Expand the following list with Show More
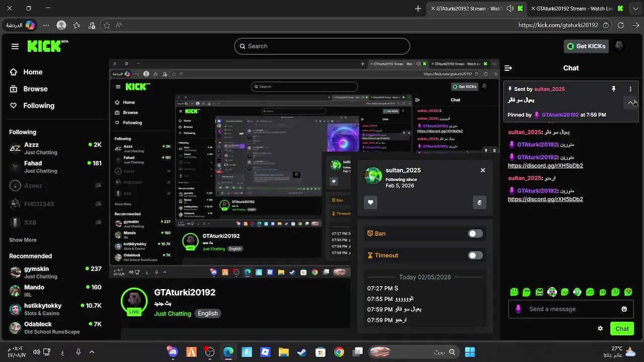Image resolution: width=644 pixels, height=362 pixels. pos(23,240)
